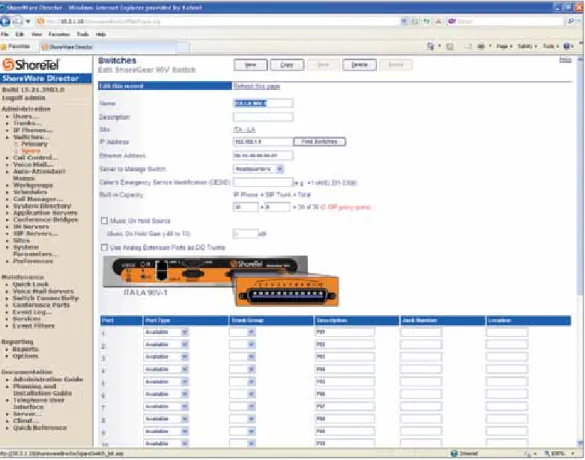Open Call Control in sidebar

point(35,157)
